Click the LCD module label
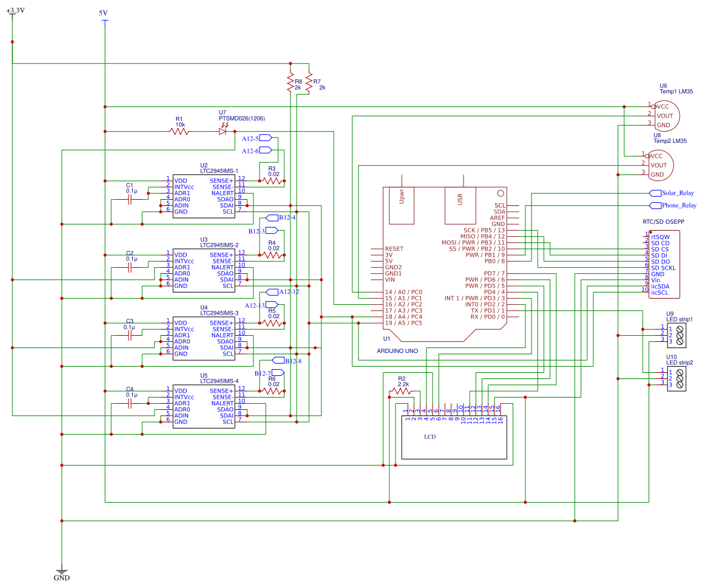 (430, 437)
